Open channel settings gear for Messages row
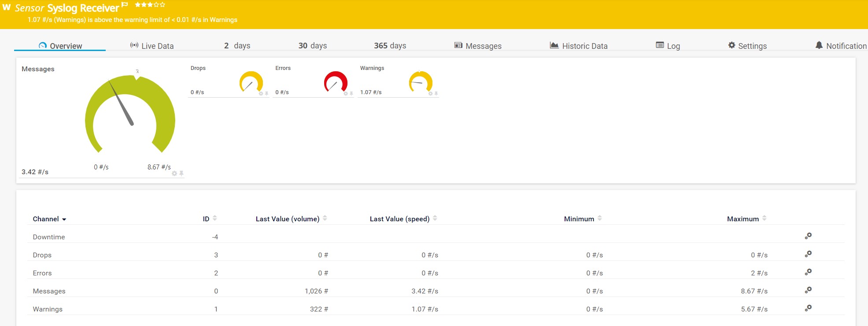The width and height of the screenshot is (868, 326). pos(808,290)
